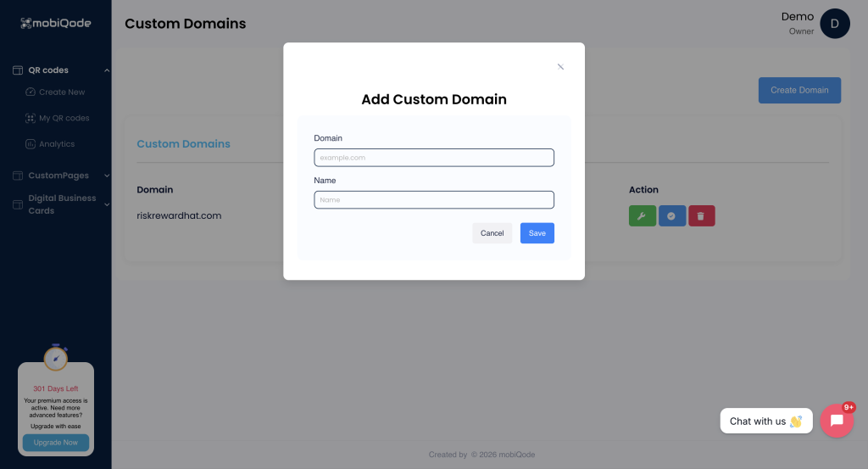Viewport: 868px width, 469px height.
Task: Click the Owner role label
Action: pyautogui.click(x=801, y=31)
